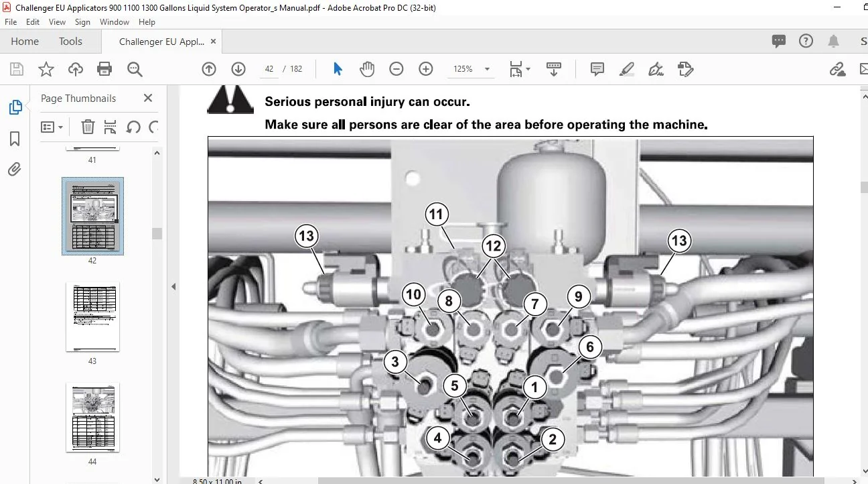868x484 pixels.
Task: Select the highlight text pen tool
Action: tap(627, 69)
